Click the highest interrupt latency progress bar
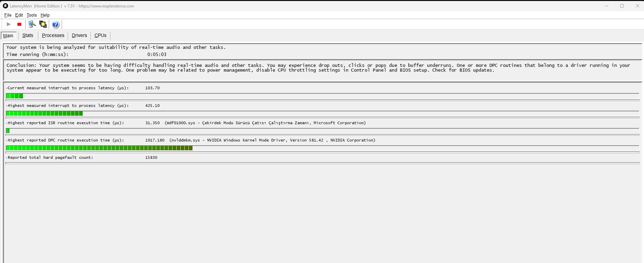This screenshot has height=263, width=644. [322, 114]
